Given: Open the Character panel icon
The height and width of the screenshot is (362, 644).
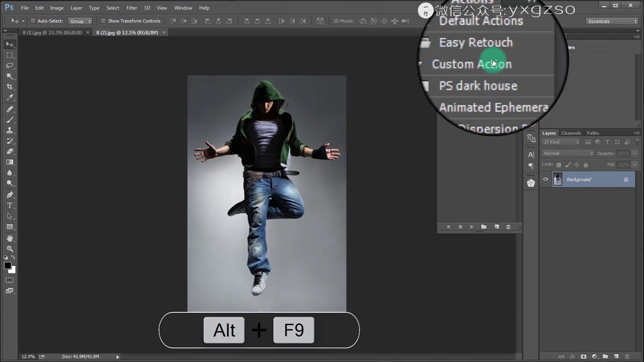Looking at the screenshot, I should point(531,154).
